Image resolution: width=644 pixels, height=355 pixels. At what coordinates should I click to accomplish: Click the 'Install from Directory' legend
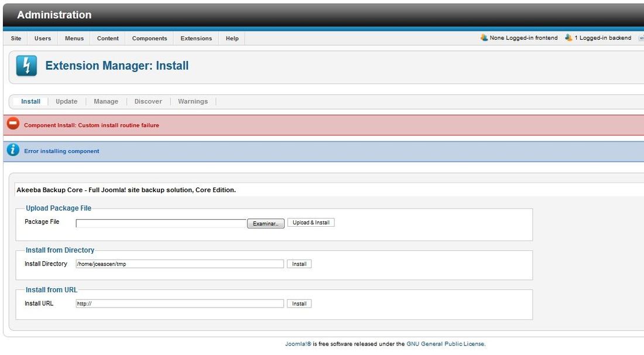click(x=60, y=250)
